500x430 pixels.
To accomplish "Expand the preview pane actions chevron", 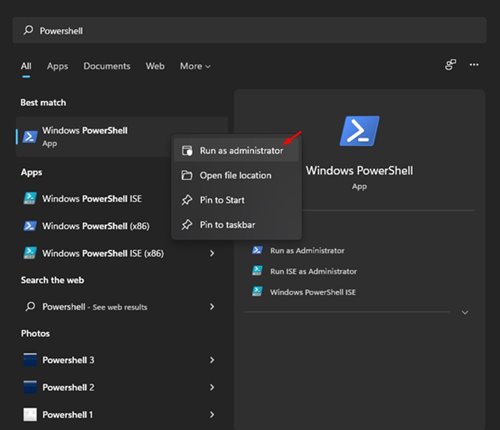I will click(x=465, y=313).
